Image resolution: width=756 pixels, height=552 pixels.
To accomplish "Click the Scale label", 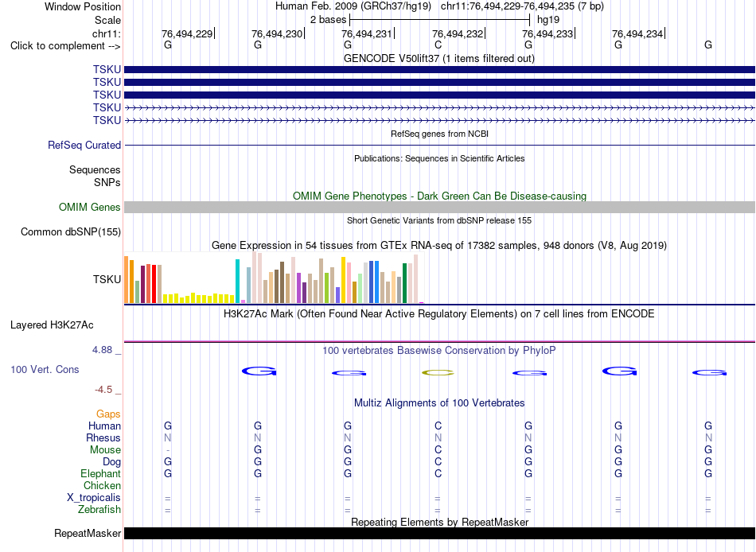I will coord(108,20).
